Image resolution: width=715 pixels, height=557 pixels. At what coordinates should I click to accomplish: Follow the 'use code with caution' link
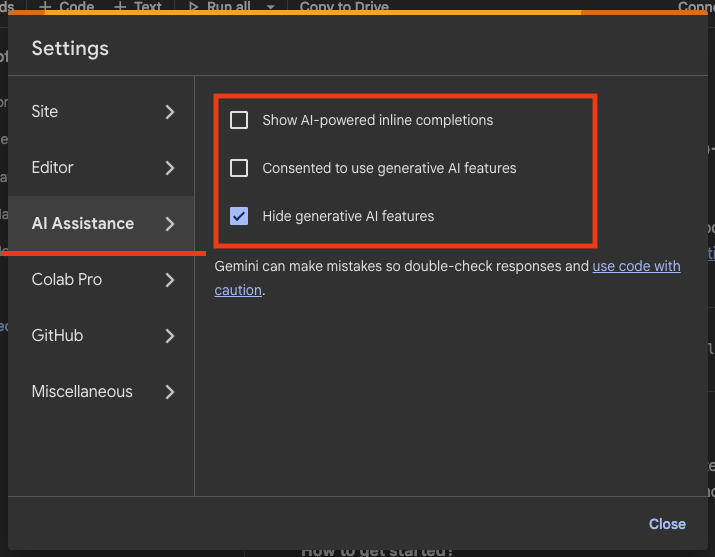tap(636, 266)
